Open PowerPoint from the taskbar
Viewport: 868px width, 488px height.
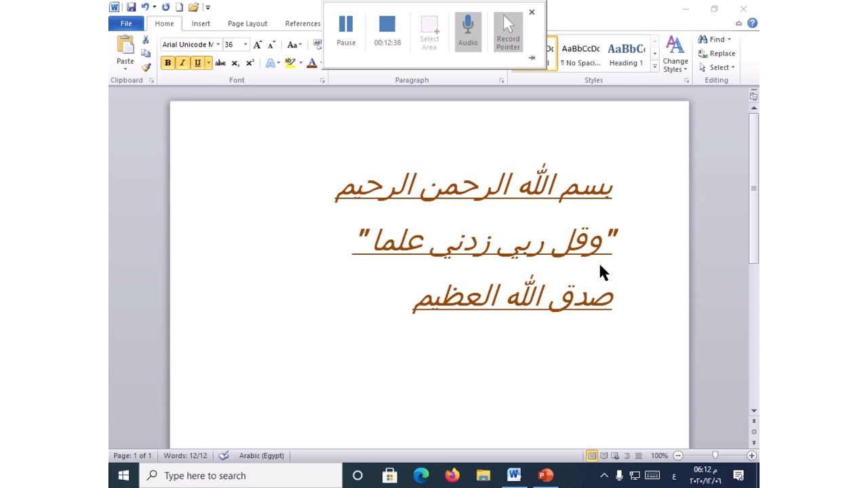click(545, 476)
